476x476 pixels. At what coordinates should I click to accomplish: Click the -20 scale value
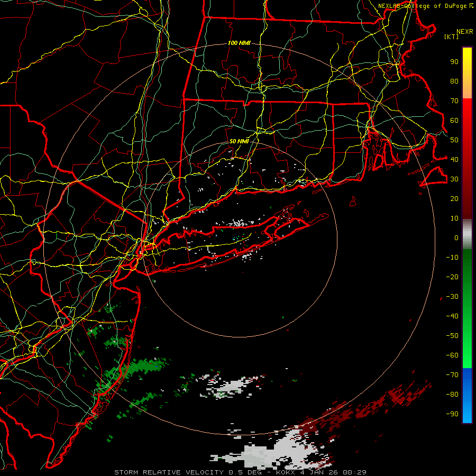tap(452, 277)
